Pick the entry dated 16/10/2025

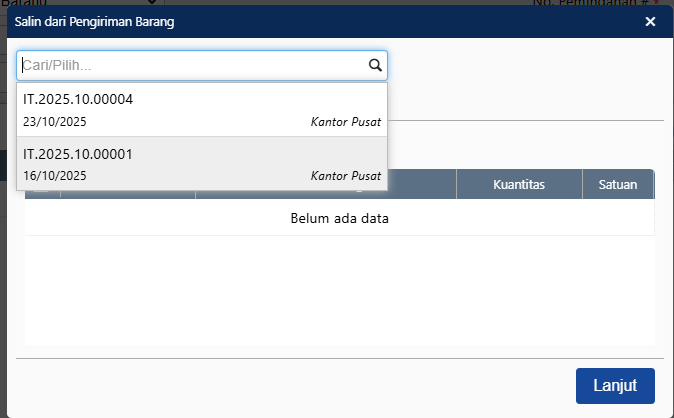pos(54,176)
